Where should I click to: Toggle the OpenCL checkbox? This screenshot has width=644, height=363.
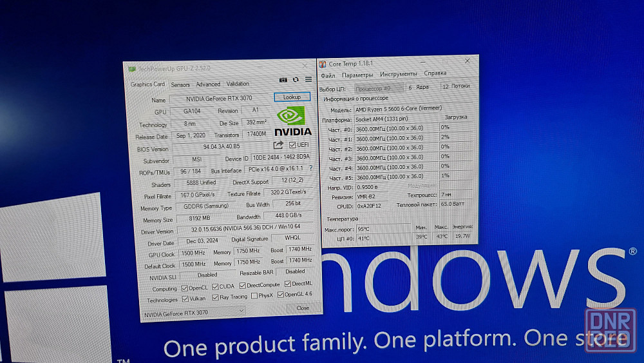click(x=184, y=288)
